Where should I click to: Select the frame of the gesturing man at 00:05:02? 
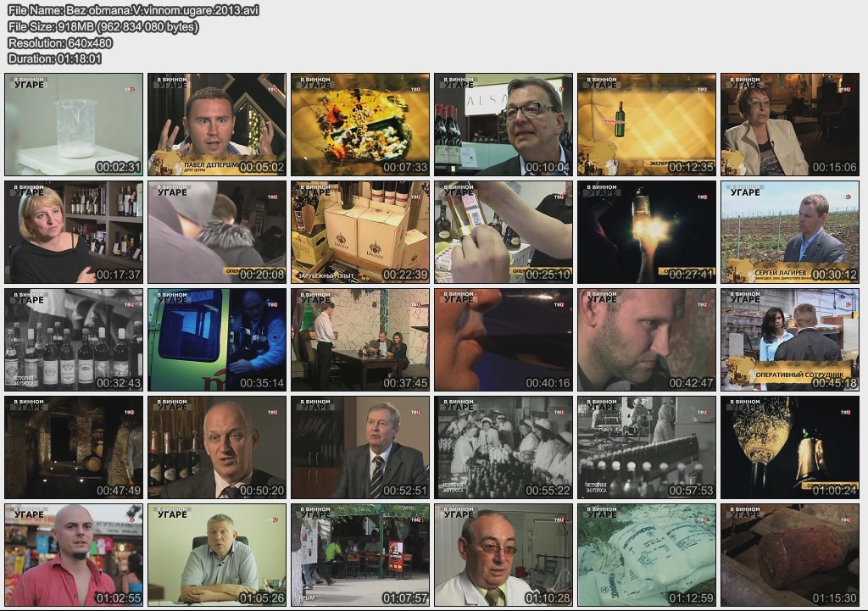[x=217, y=124]
